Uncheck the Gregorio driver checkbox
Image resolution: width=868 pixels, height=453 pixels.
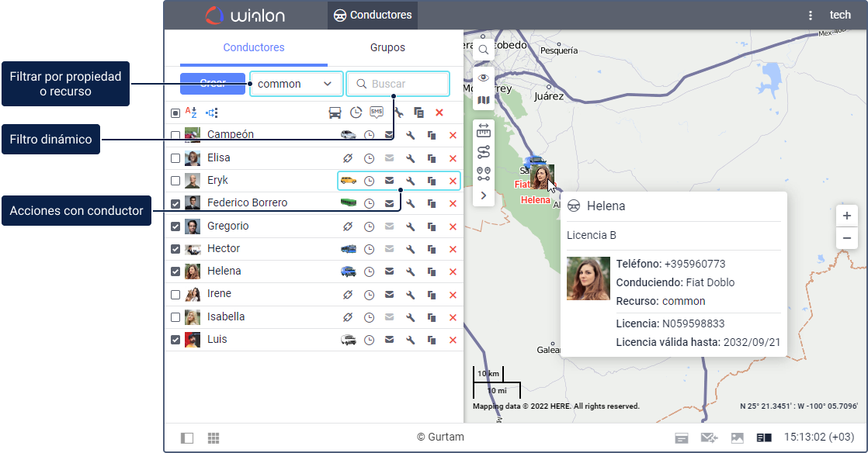pyautogui.click(x=175, y=226)
